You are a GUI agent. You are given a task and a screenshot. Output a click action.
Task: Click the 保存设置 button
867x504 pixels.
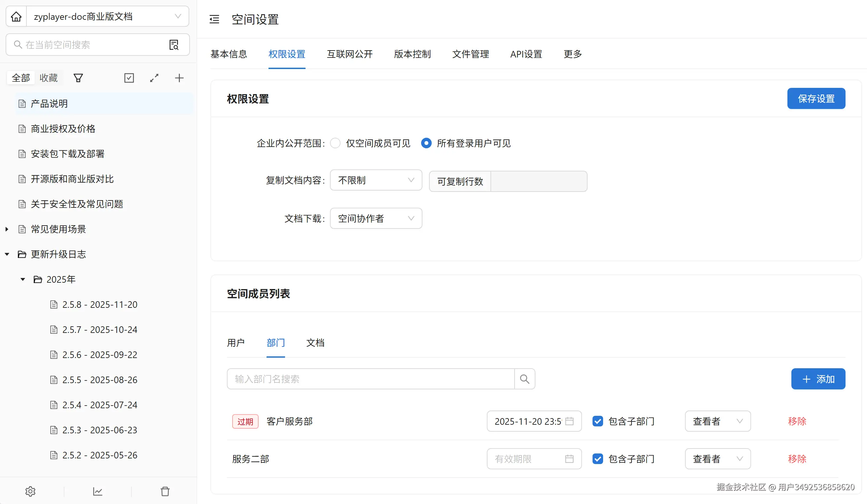pos(816,99)
